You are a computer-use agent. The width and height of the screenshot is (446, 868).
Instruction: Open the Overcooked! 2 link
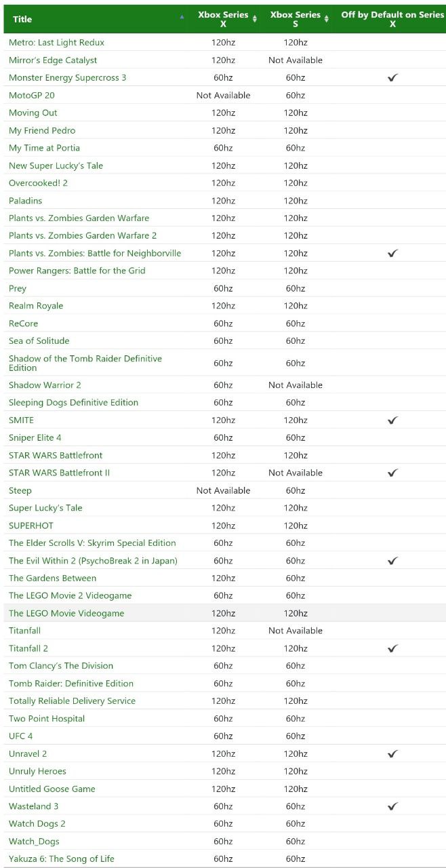click(38, 183)
